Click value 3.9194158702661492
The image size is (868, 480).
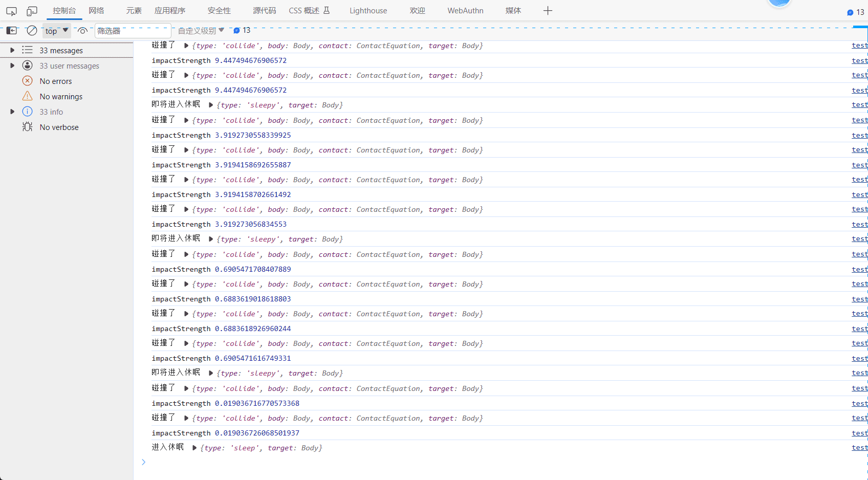(253, 194)
